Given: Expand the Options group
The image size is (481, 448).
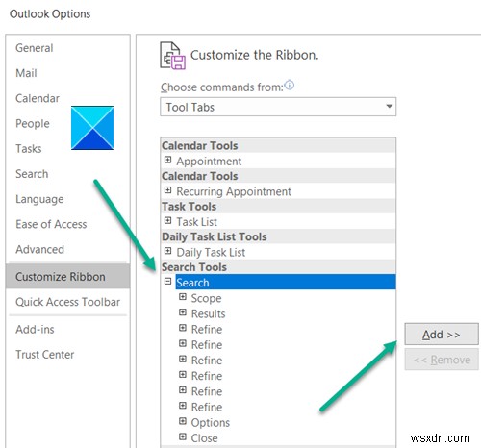Looking at the screenshot, I should 183,421.
